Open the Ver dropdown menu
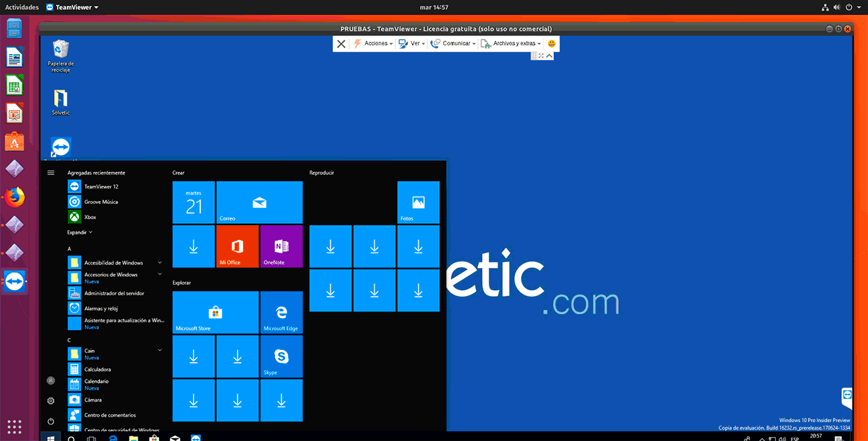This screenshot has width=868, height=441. pyautogui.click(x=412, y=43)
